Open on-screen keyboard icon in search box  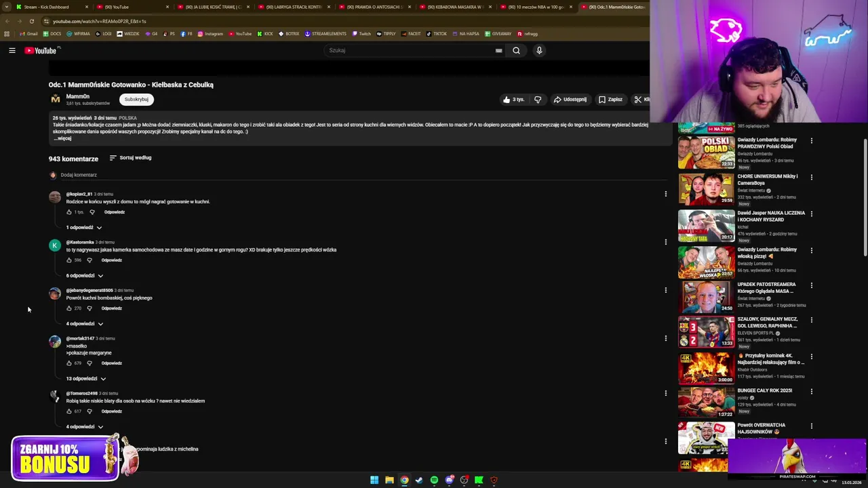pos(498,50)
